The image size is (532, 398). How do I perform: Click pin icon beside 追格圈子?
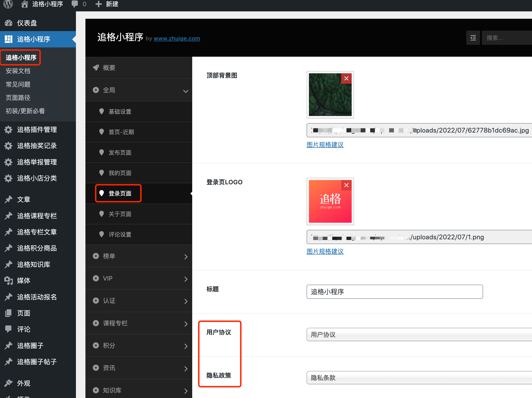pos(8,346)
